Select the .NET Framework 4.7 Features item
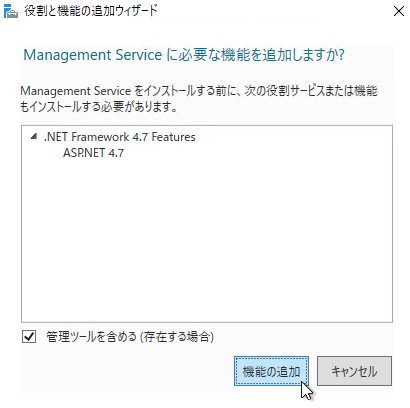The width and height of the screenshot is (410, 408). (x=120, y=137)
